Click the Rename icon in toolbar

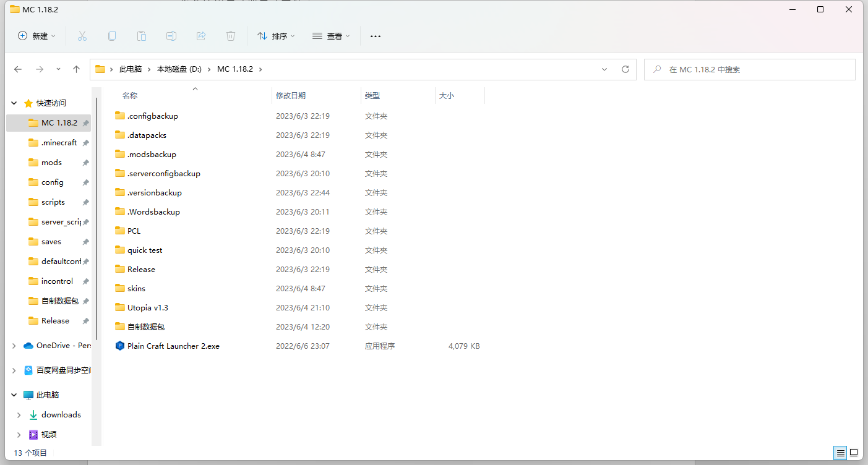(x=171, y=36)
